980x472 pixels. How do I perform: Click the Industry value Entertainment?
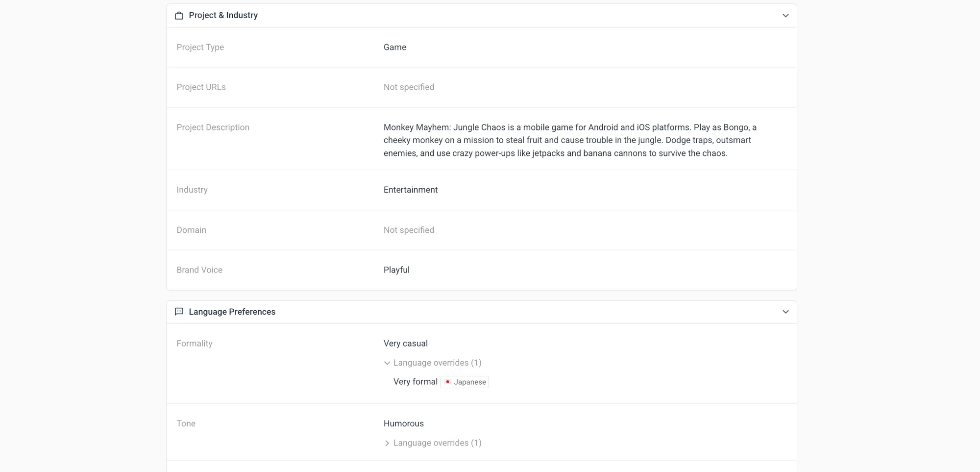coord(410,190)
